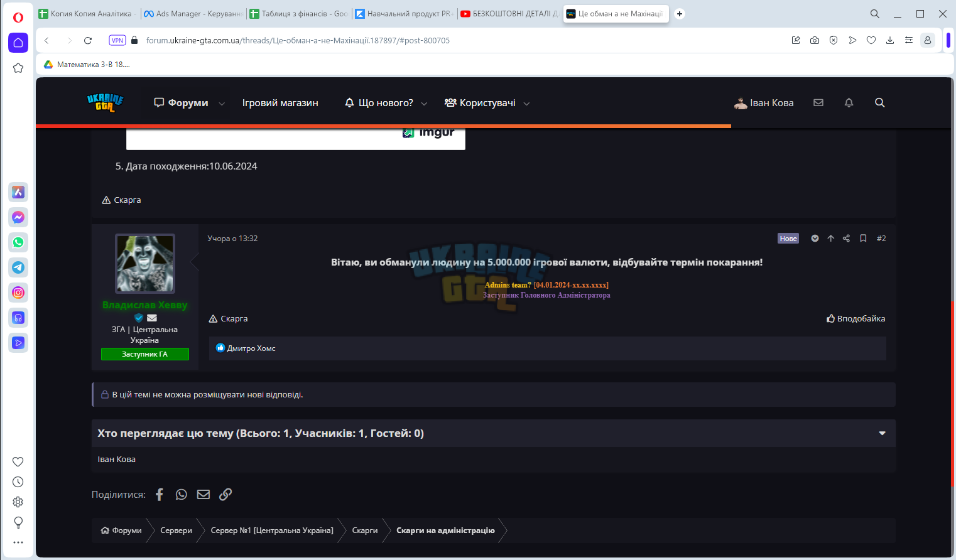The width and height of the screenshot is (956, 560).
Task: Open Instagram in sidebar
Action: pyautogui.click(x=18, y=293)
